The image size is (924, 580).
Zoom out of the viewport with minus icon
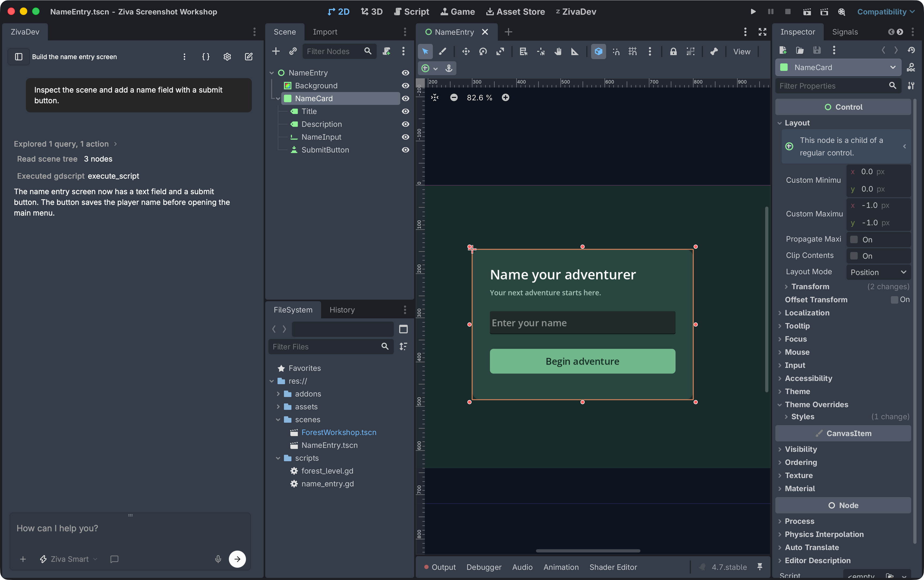(x=454, y=97)
